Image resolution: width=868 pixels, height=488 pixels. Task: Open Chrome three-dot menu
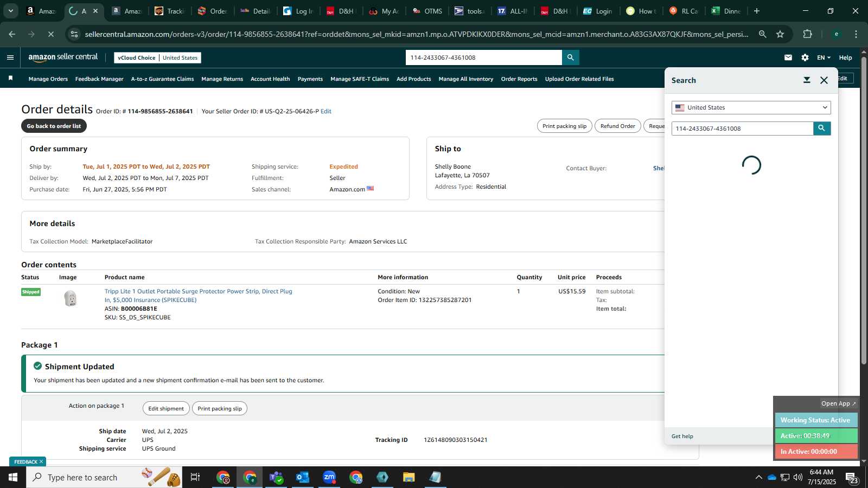tap(856, 34)
